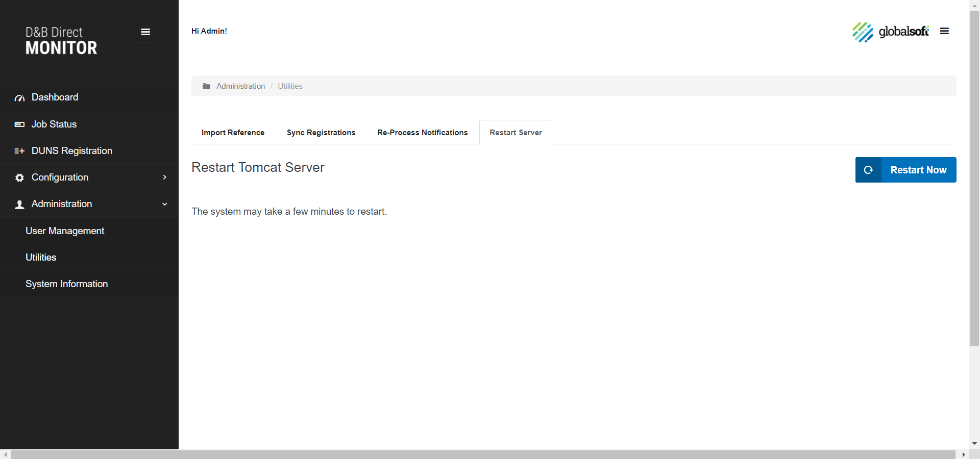Click the scrollbar down arrow
Screen dimensions: 980x459
(x=974, y=444)
